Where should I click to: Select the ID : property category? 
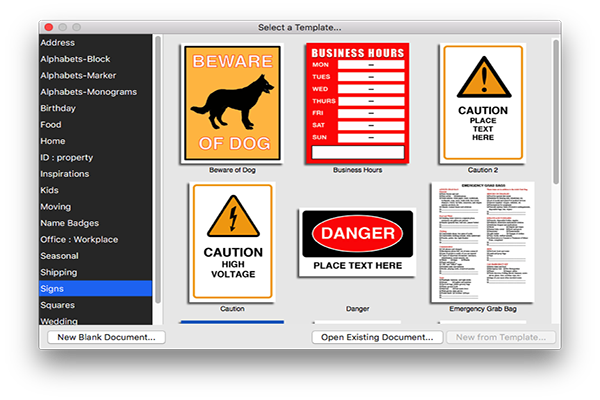click(95, 157)
